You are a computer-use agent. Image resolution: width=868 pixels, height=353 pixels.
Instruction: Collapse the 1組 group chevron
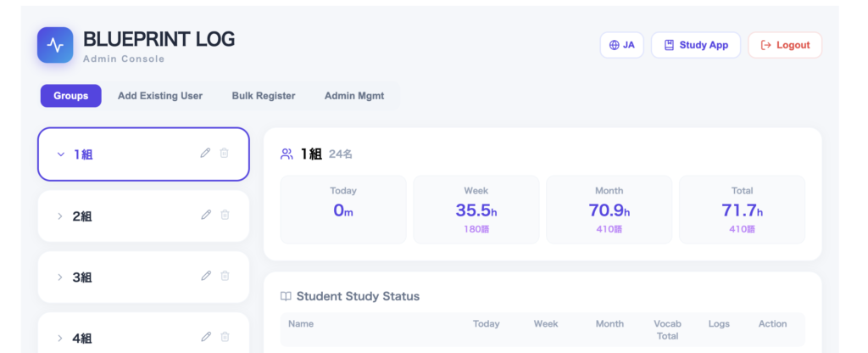click(x=60, y=154)
